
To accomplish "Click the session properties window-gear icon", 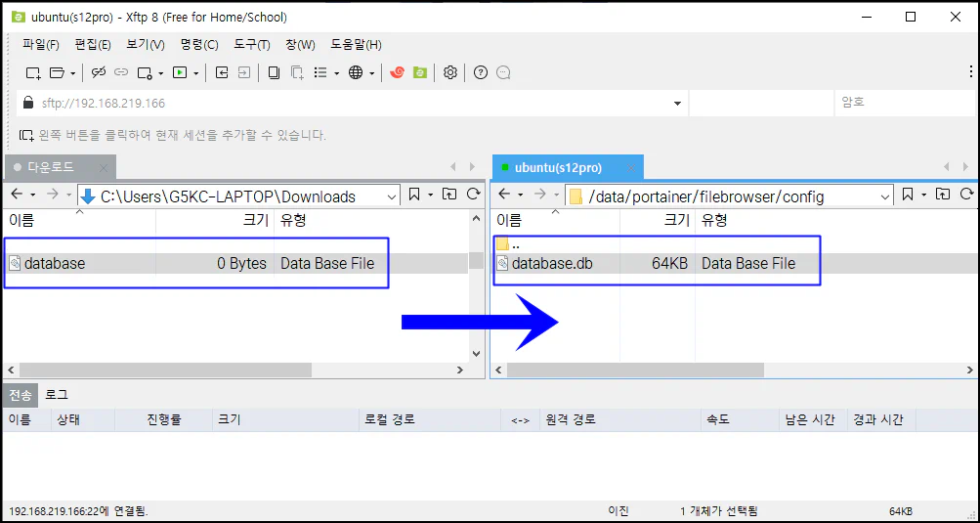I will (x=145, y=73).
